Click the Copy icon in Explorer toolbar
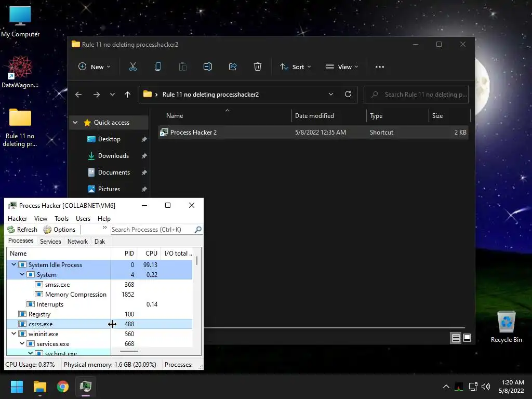Screen dimensions: 532x399 click(158, 66)
